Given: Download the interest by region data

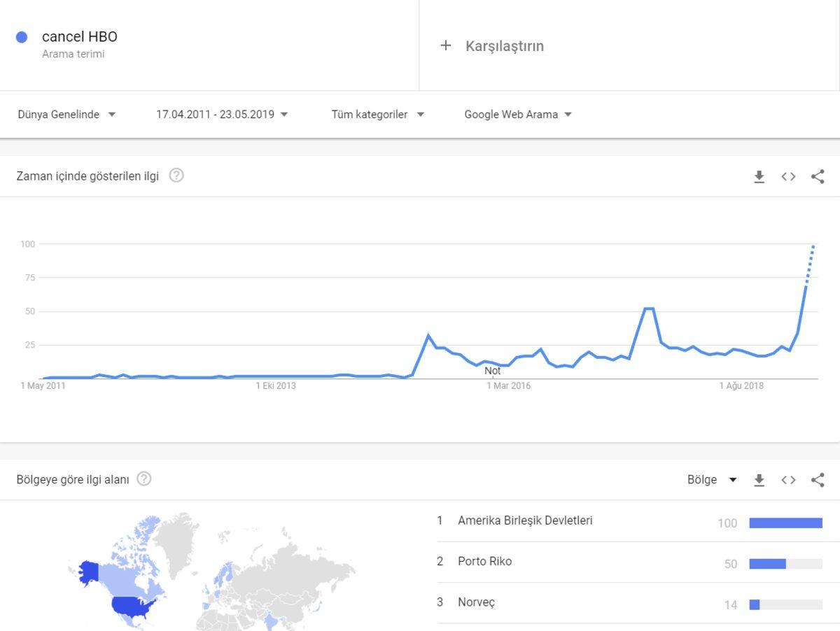Looking at the screenshot, I should [x=759, y=480].
